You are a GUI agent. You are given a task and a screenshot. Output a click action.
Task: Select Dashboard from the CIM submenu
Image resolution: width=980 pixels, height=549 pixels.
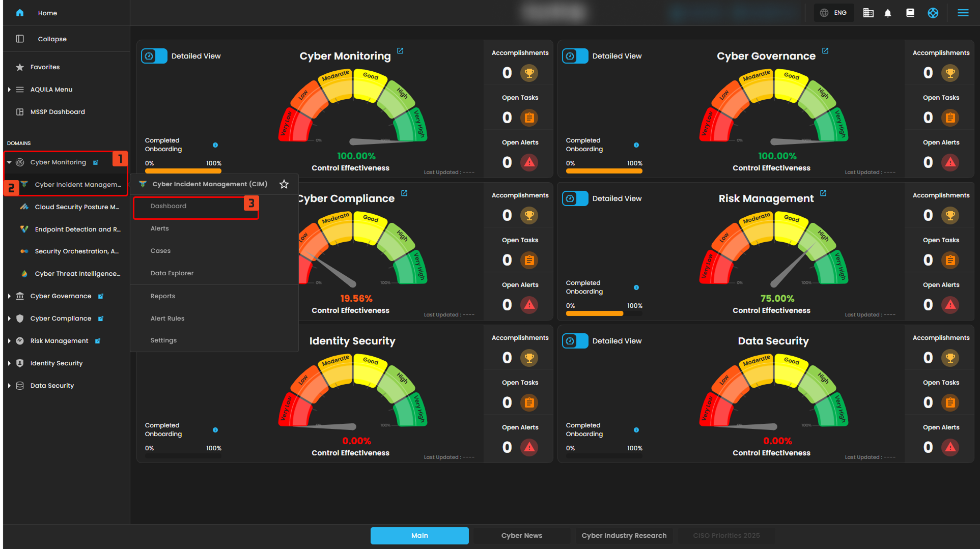169,206
